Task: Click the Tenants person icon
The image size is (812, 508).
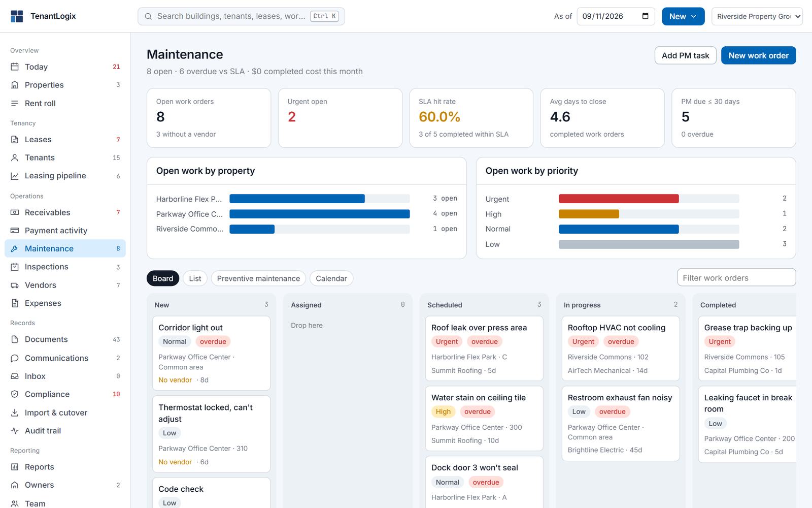Action: (15, 157)
